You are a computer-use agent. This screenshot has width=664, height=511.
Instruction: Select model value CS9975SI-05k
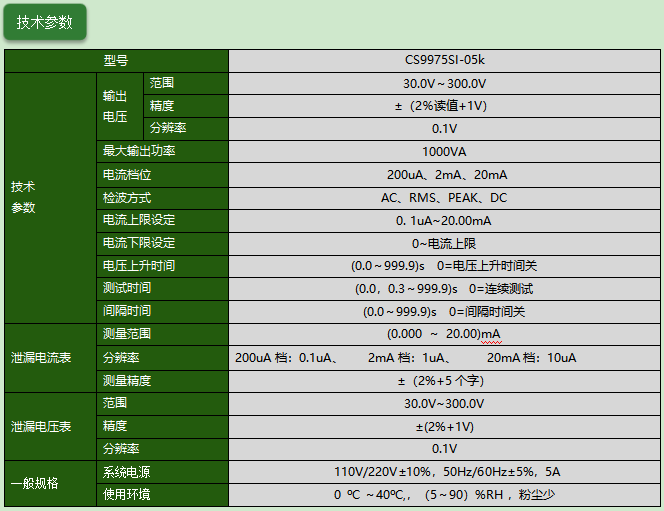tap(444, 61)
